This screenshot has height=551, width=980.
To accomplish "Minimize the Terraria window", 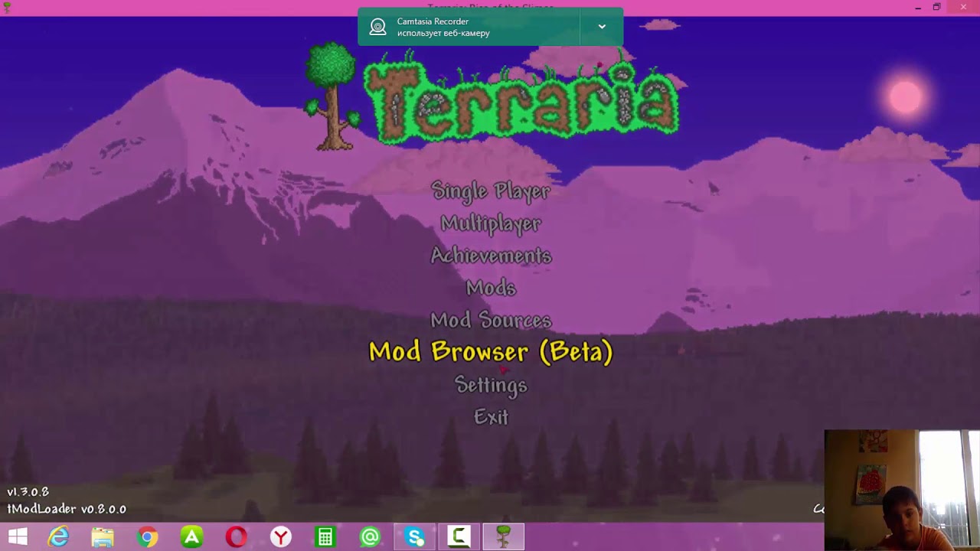I will [x=918, y=7].
